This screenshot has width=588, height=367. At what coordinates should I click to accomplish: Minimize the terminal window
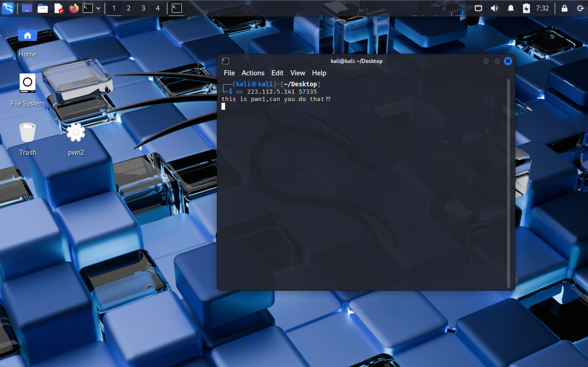pyautogui.click(x=486, y=61)
